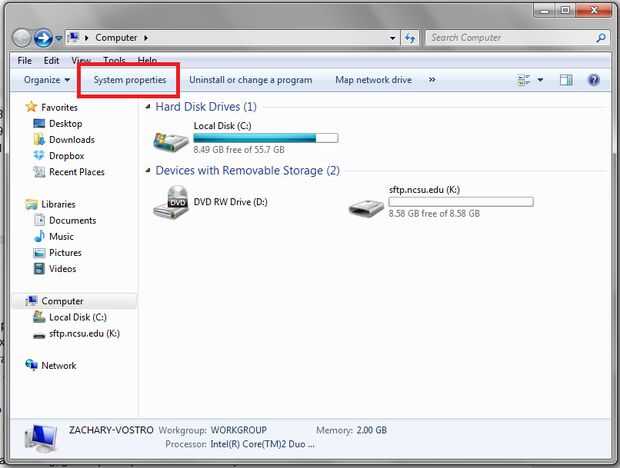The image size is (620, 468).
Task: Open Network in navigation pane
Action: [59, 366]
